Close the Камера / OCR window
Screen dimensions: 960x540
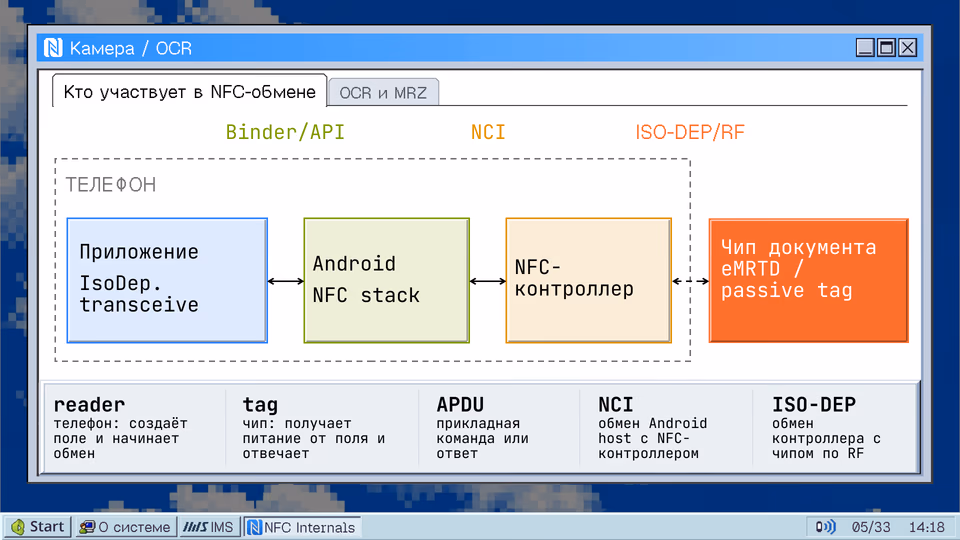pyautogui.click(x=907, y=48)
